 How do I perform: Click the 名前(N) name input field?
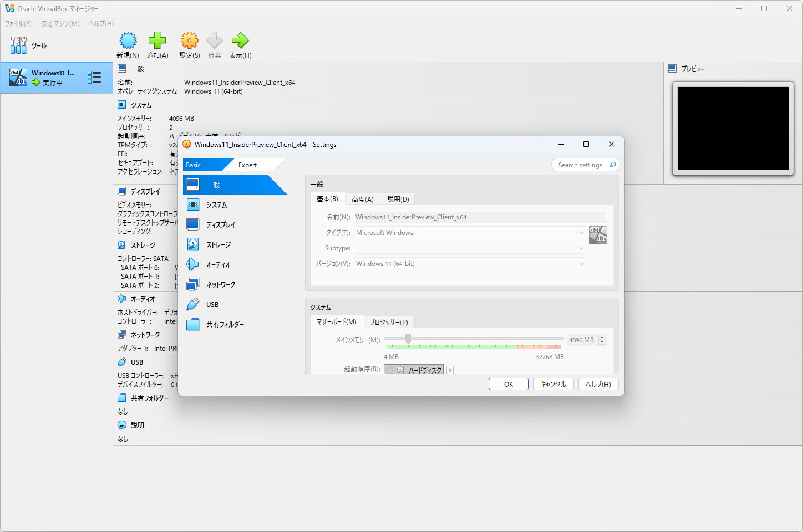click(480, 217)
